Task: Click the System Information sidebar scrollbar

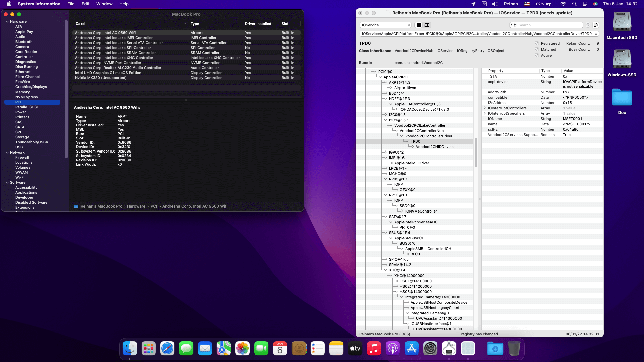Action: (66, 89)
